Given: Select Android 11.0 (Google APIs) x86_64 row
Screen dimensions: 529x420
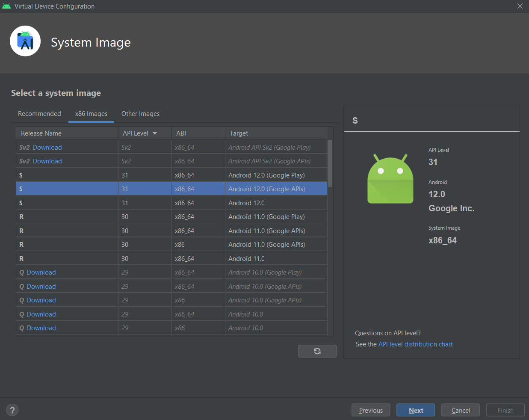Looking at the screenshot, I should (x=172, y=231).
